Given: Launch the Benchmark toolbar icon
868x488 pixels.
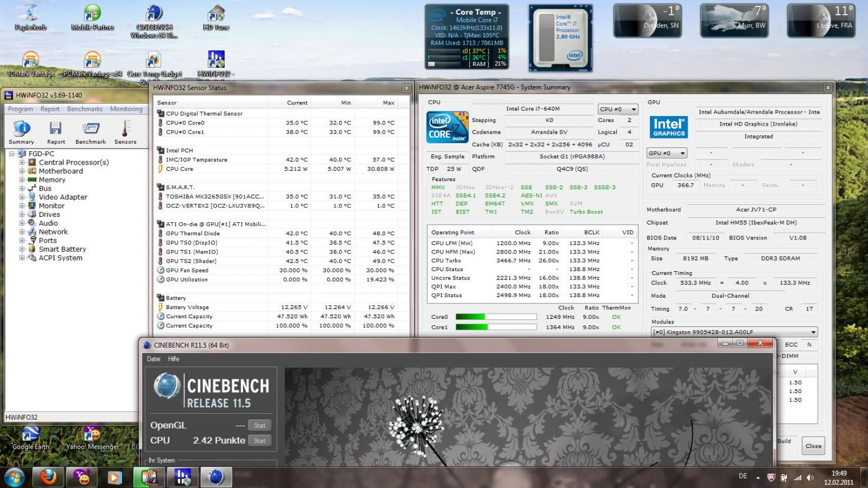Looking at the screenshot, I should click(x=91, y=133).
